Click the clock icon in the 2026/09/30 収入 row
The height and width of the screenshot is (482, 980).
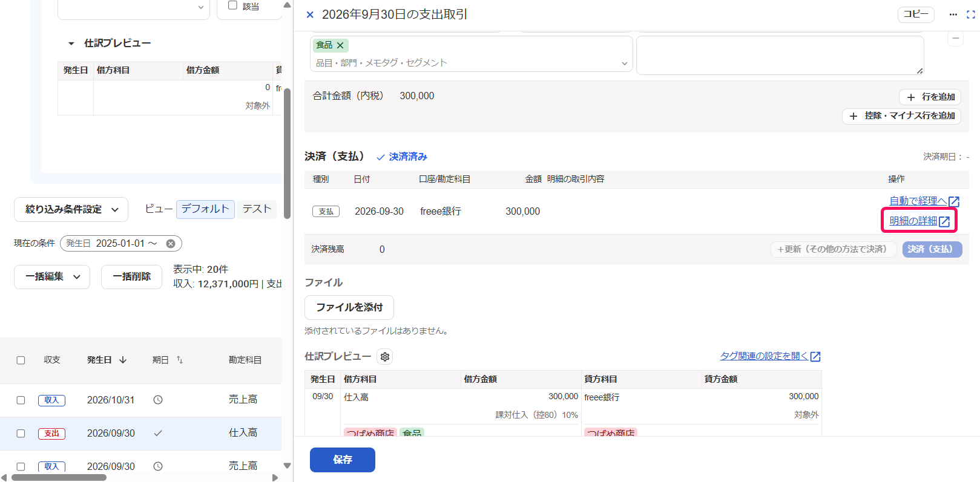(158, 466)
